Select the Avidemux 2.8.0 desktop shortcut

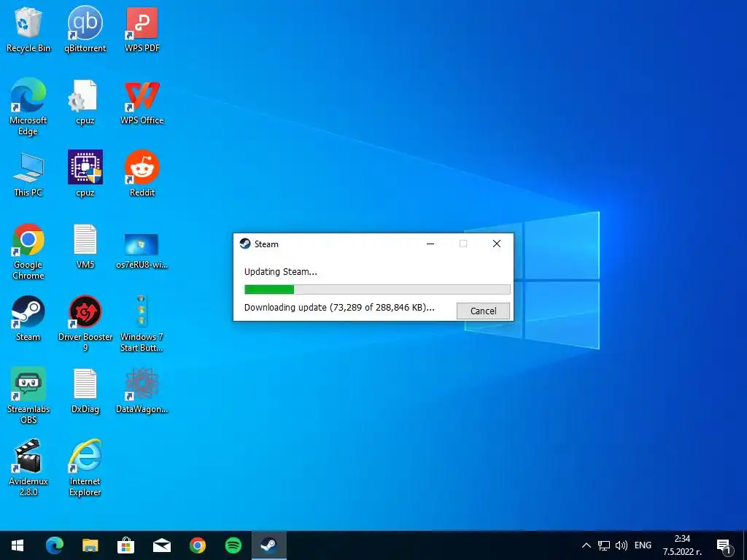(28, 467)
